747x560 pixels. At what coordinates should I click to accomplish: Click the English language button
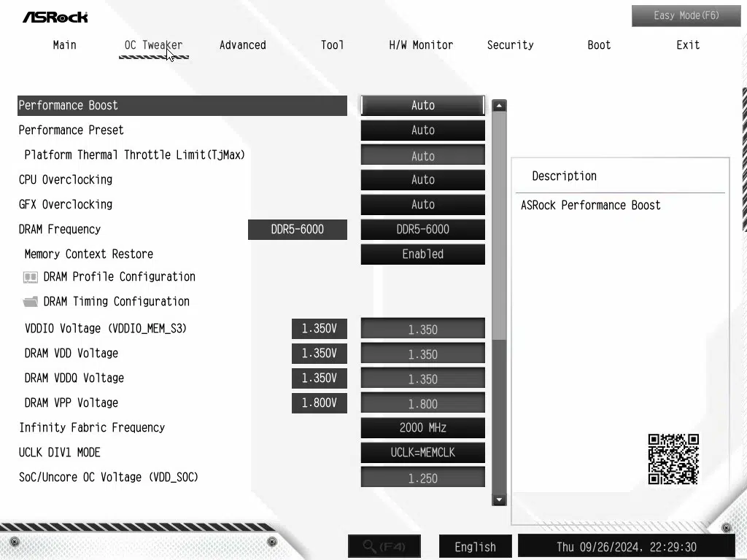coord(475,547)
